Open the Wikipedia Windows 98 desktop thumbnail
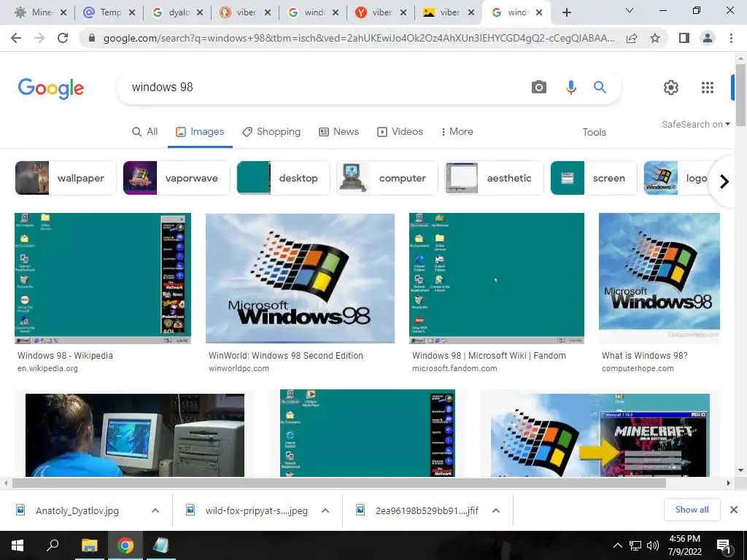The width and height of the screenshot is (747, 560). [x=103, y=278]
